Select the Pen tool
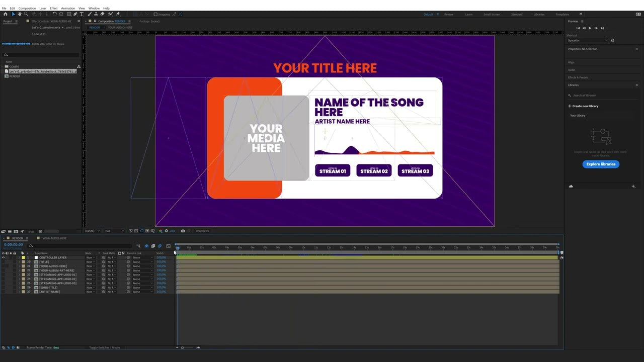This screenshot has height=362, width=644. point(74,14)
